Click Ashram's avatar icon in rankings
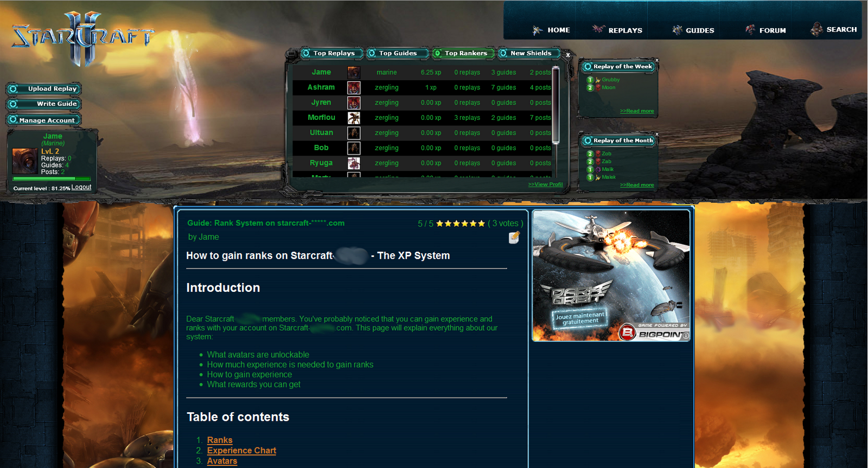Viewport: 868px width, 468px height. [x=354, y=88]
